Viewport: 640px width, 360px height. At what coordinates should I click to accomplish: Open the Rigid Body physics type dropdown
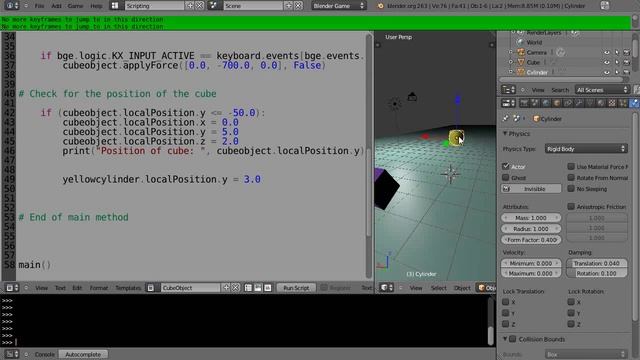(586, 149)
